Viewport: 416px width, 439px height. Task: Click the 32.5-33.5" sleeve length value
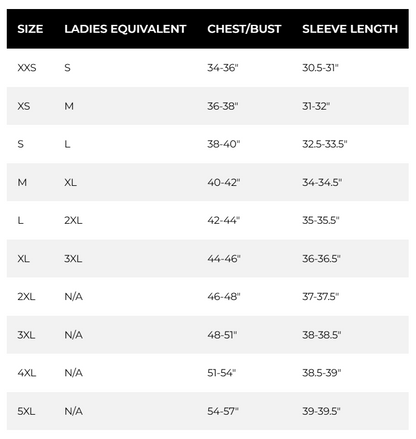pos(325,144)
